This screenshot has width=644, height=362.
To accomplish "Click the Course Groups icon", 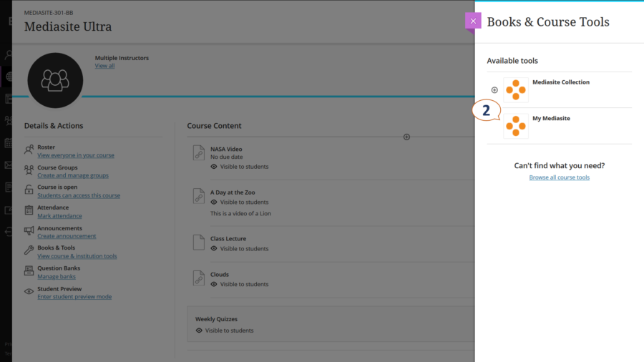I will 29,170.
